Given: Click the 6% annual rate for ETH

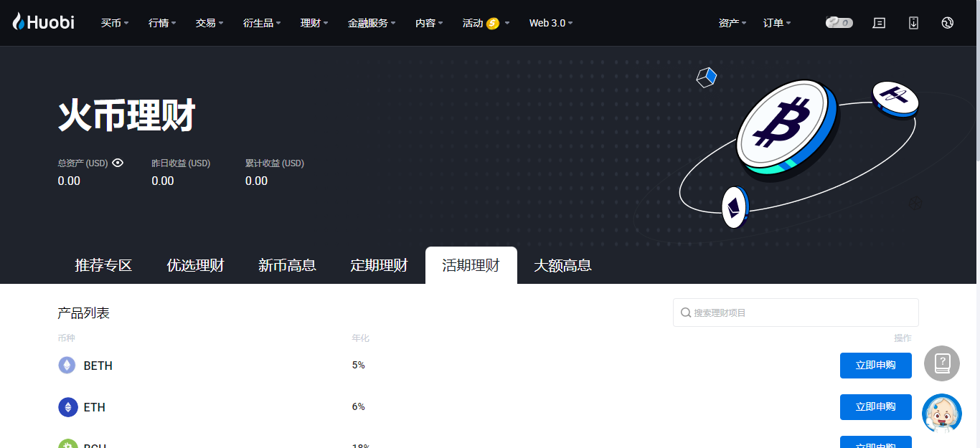Looking at the screenshot, I should tap(359, 407).
